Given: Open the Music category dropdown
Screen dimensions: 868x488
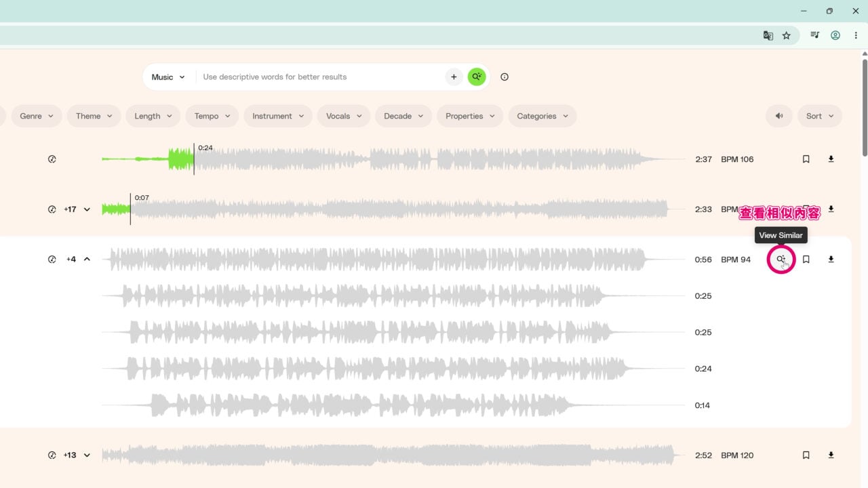Looking at the screenshot, I should (168, 77).
